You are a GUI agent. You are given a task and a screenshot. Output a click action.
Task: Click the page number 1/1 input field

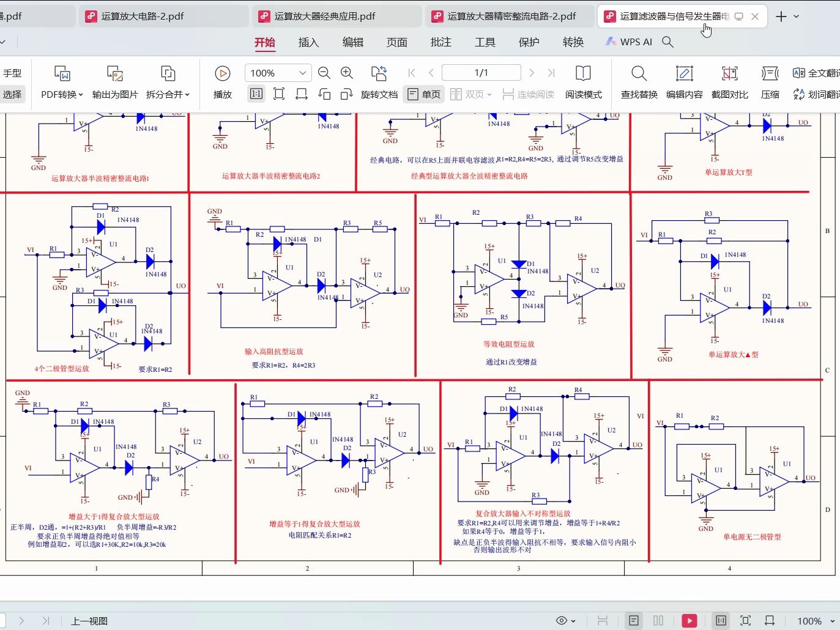(x=481, y=73)
